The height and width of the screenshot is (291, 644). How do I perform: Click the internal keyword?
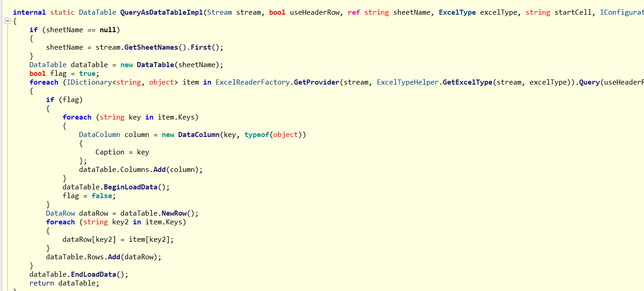[x=29, y=12]
